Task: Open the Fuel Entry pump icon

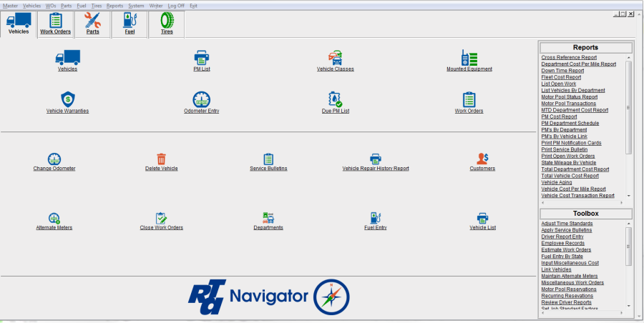Action: 375,217
